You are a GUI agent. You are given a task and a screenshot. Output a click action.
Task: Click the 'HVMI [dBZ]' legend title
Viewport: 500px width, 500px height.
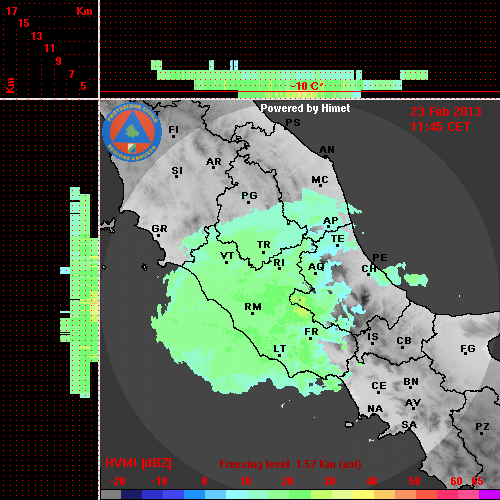(138, 463)
